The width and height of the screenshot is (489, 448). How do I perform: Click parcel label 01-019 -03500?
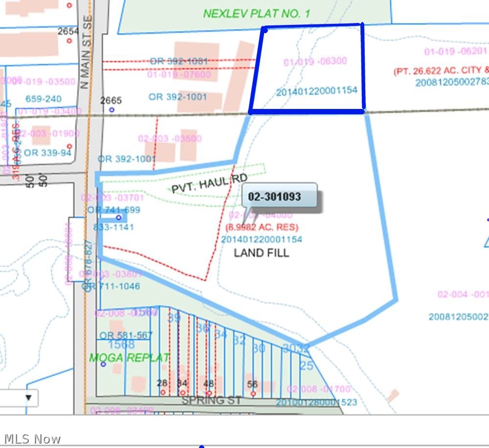(x=44, y=81)
